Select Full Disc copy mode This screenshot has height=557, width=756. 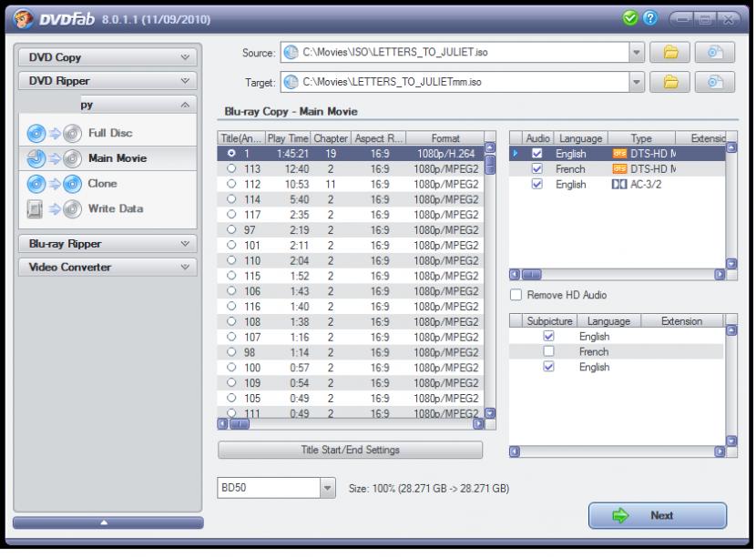108,133
